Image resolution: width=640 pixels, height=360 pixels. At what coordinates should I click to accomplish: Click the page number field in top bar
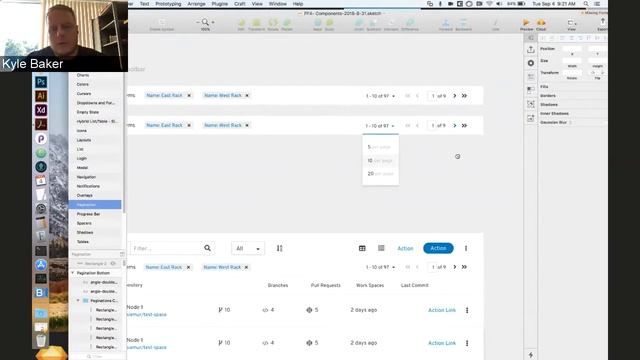coord(433,96)
